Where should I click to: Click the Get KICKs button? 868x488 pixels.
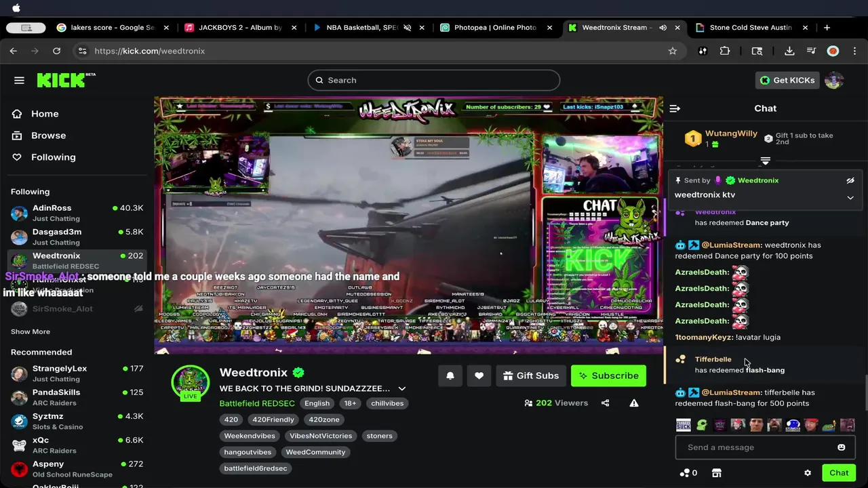point(787,80)
